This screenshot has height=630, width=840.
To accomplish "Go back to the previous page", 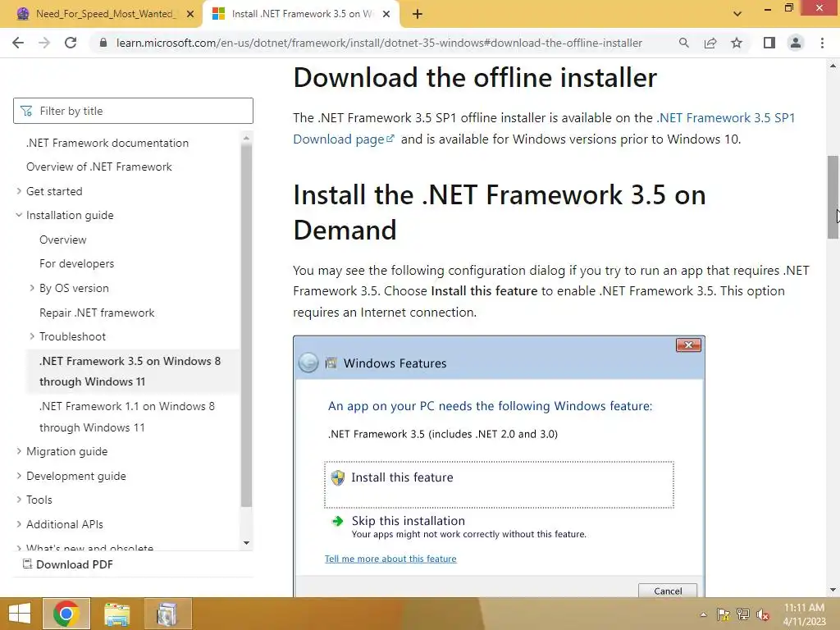I will tap(18, 43).
